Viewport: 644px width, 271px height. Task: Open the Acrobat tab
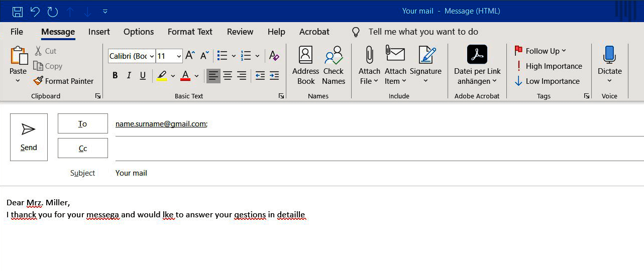pyautogui.click(x=314, y=32)
